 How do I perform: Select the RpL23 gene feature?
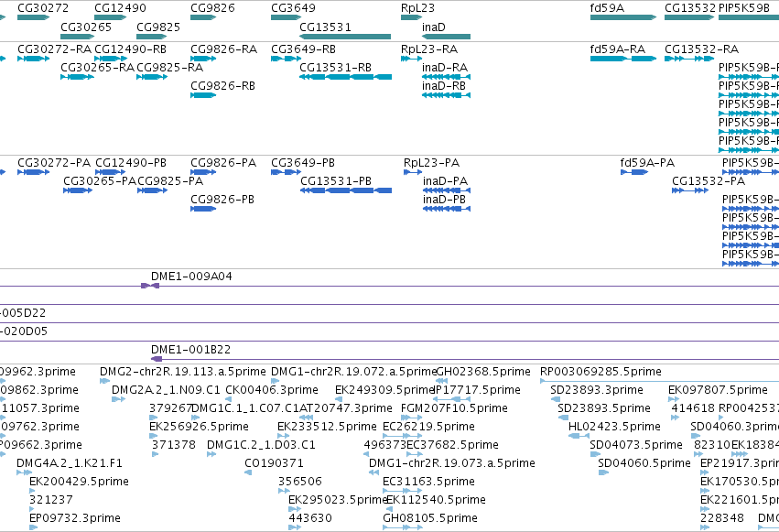[x=411, y=17]
